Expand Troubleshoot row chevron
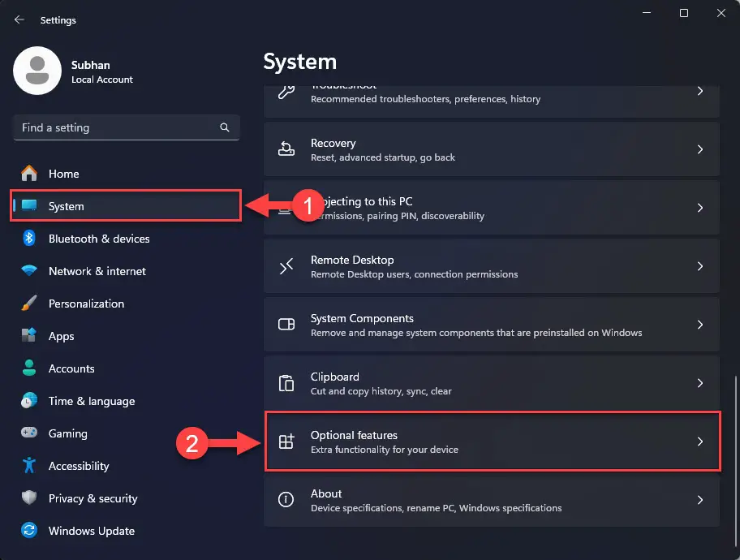 tap(700, 91)
